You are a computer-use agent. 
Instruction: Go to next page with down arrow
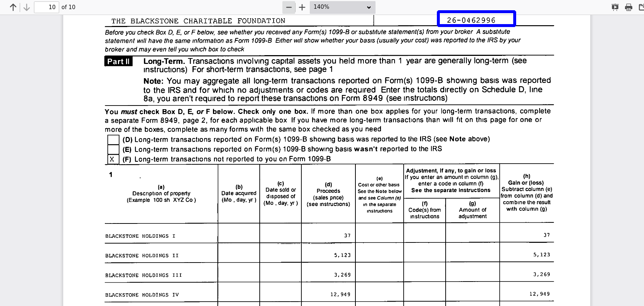pos(26,7)
